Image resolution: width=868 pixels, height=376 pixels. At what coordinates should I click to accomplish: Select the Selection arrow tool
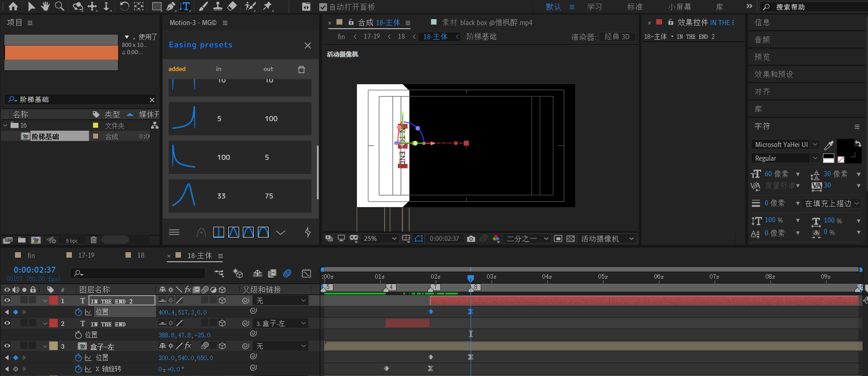click(x=31, y=6)
